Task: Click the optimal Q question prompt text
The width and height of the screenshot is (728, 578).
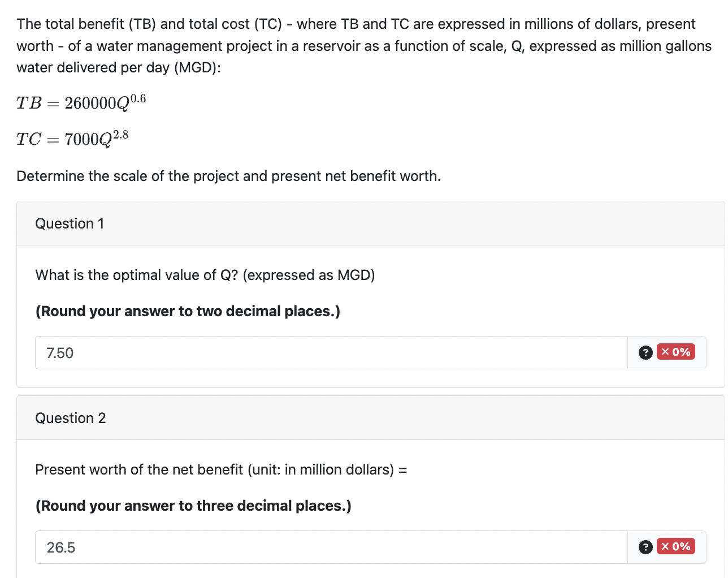Action: pyautogui.click(x=205, y=275)
